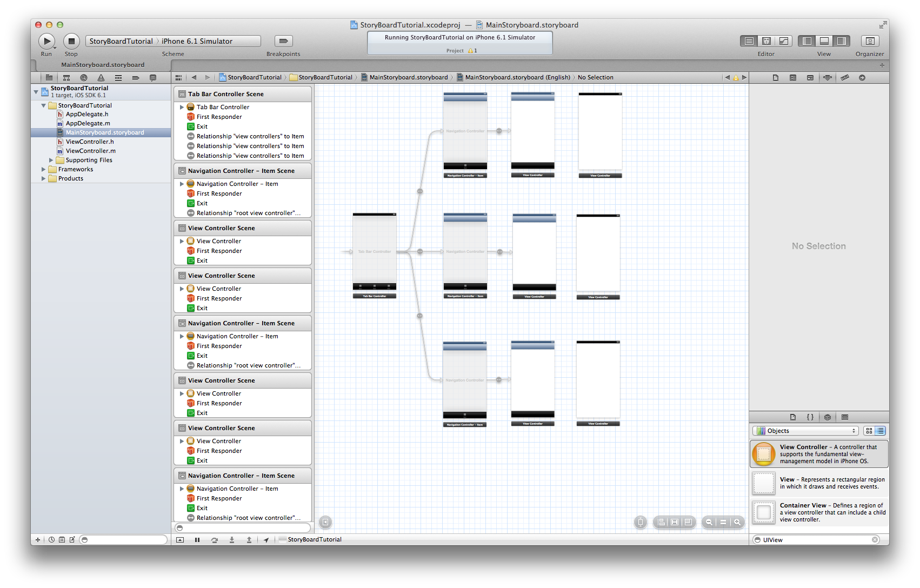The image size is (920, 588).
Task: Toggle the Breakpoints button
Action: [x=283, y=41]
